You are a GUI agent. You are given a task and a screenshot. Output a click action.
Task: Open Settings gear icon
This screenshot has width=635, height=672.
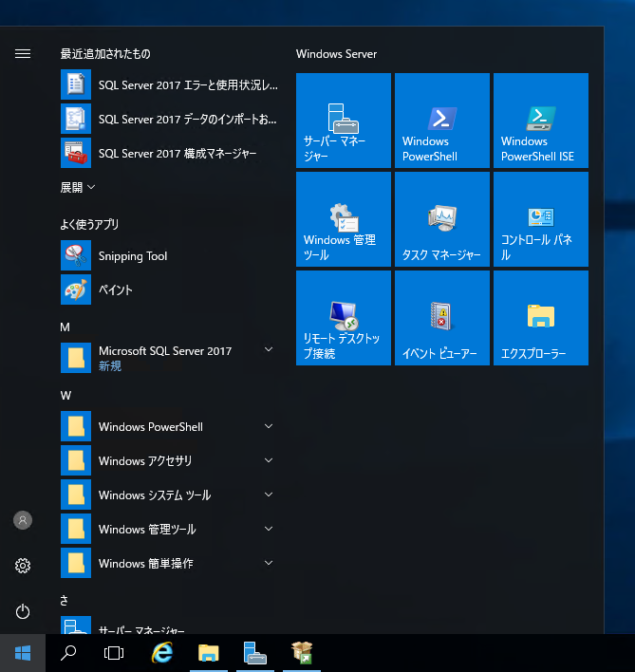23,566
